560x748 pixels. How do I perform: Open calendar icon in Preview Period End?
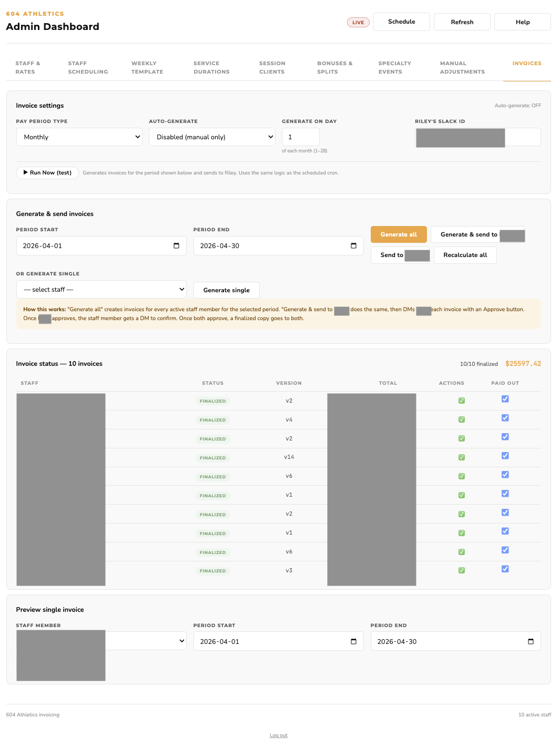531,641
